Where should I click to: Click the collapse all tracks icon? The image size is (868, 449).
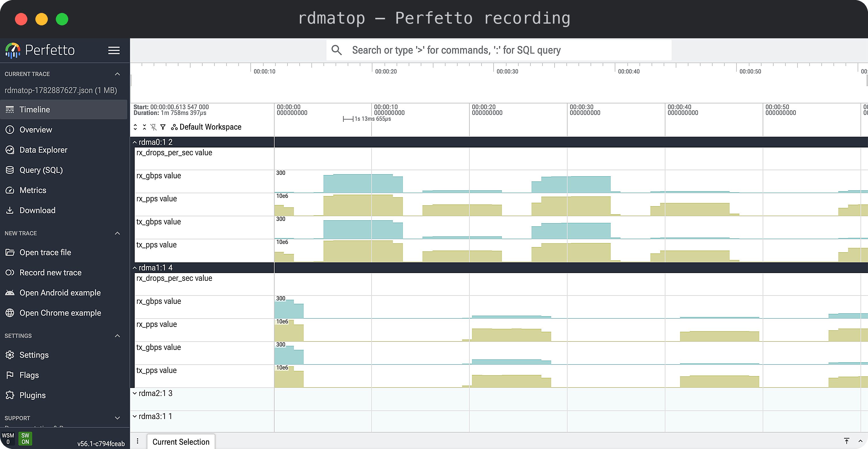coord(144,127)
